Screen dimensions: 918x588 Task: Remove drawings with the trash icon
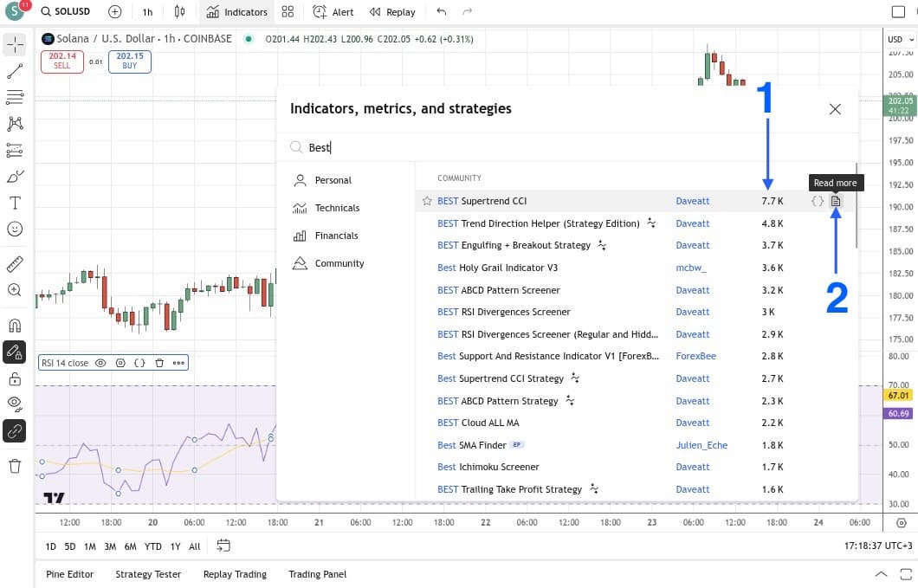point(15,466)
